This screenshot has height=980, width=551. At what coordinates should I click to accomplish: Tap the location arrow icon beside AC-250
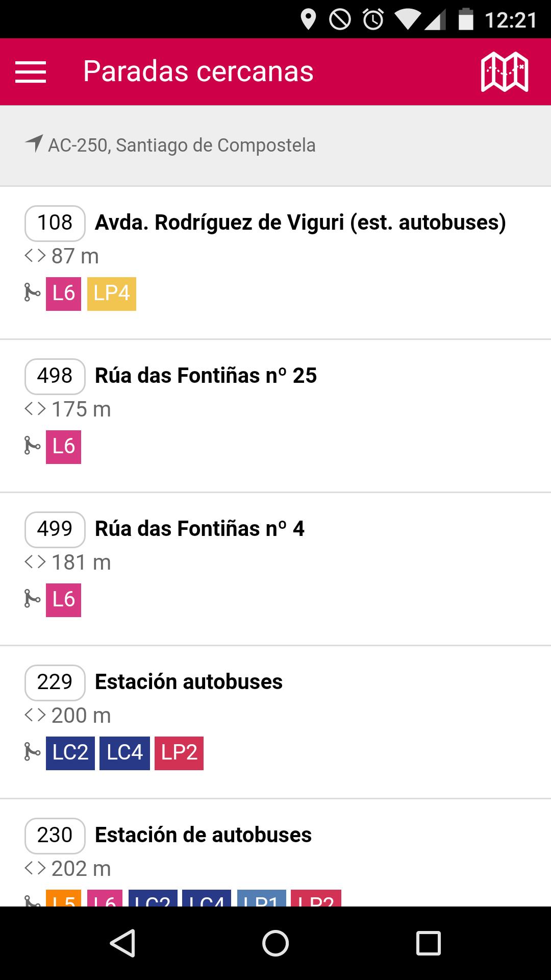tap(34, 144)
